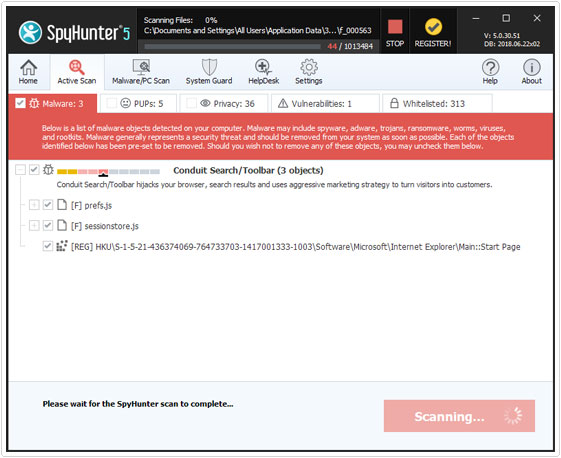Image resolution: width=561 pixels, height=458 pixels.
Task: Open the HelpDesk section
Action: [264, 72]
